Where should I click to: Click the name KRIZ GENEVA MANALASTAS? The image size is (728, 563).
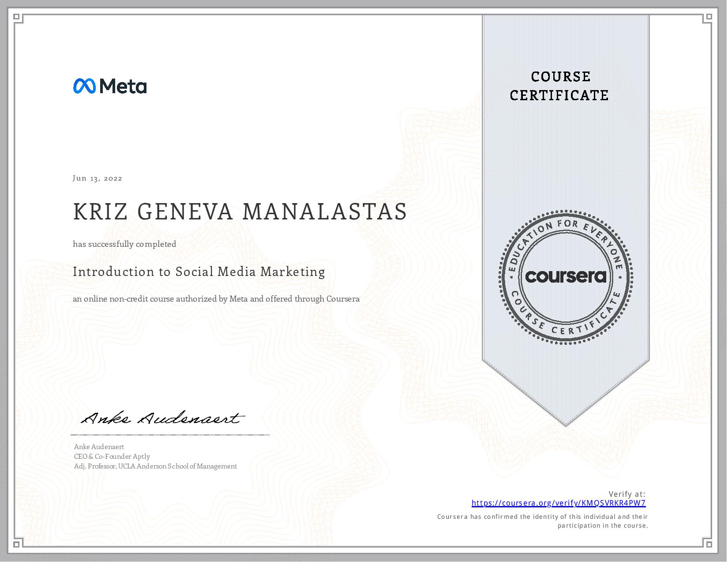point(240,211)
